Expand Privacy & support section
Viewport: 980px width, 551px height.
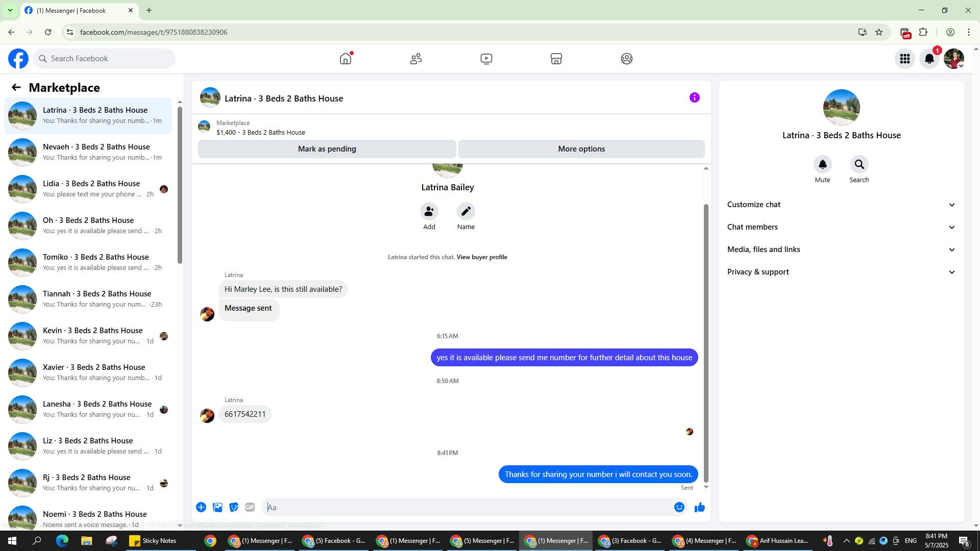841,272
